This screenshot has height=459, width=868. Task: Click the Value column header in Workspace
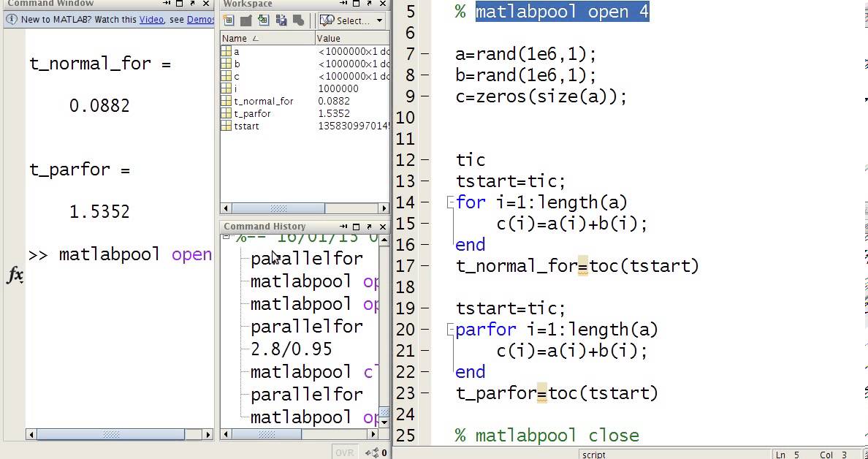point(353,38)
